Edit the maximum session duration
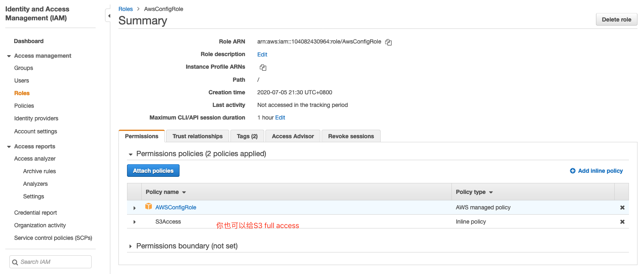 pos(280,117)
